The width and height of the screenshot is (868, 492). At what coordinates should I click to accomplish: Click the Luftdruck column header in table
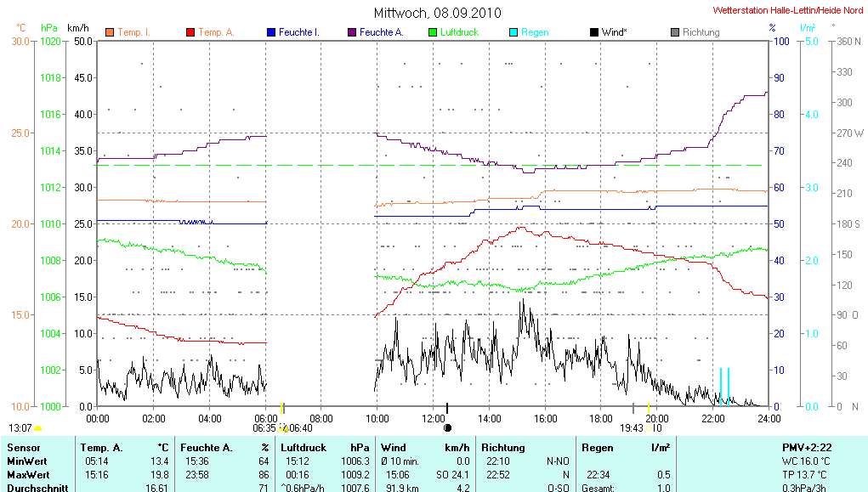303,447
